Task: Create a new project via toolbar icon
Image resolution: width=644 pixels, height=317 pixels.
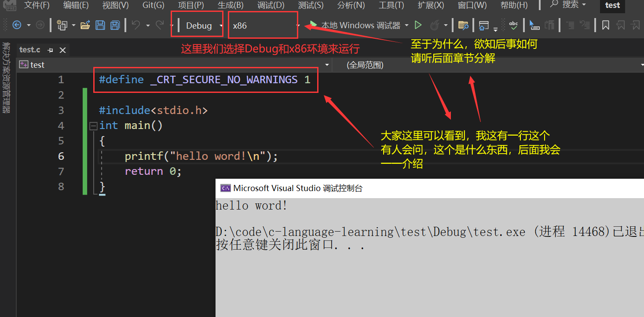Action: [x=62, y=26]
